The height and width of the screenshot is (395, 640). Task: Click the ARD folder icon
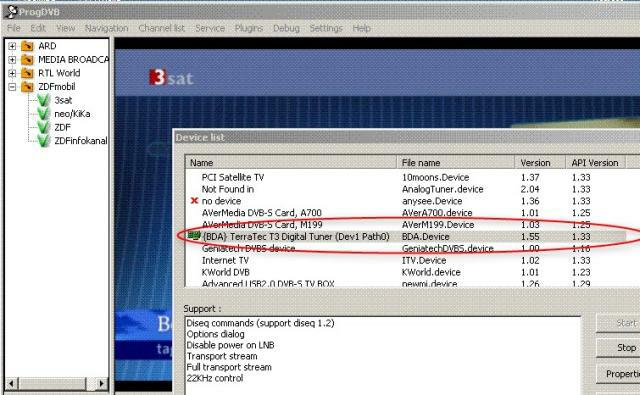27,46
